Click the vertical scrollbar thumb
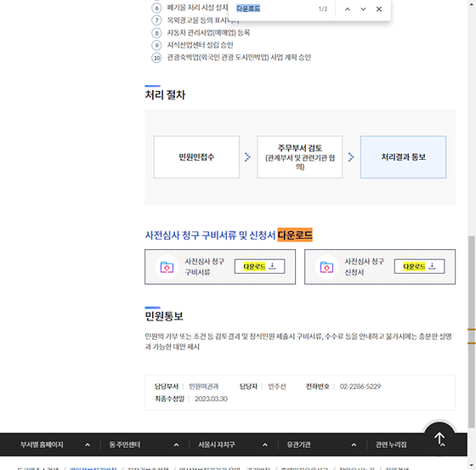Viewport: 476px width, 470px height. [x=472, y=331]
